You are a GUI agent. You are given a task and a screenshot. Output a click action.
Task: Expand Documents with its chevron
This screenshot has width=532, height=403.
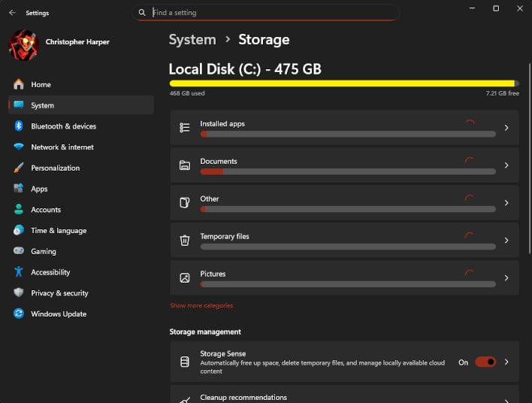(506, 165)
